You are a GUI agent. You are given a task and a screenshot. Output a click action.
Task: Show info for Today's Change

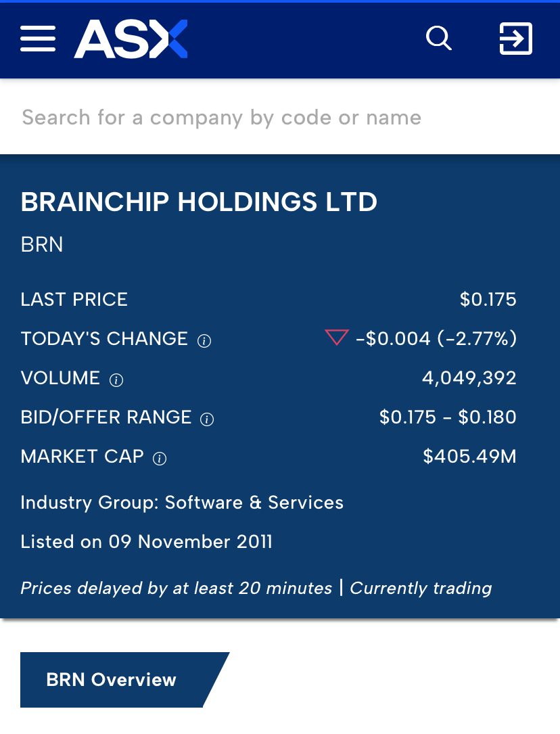[204, 341]
